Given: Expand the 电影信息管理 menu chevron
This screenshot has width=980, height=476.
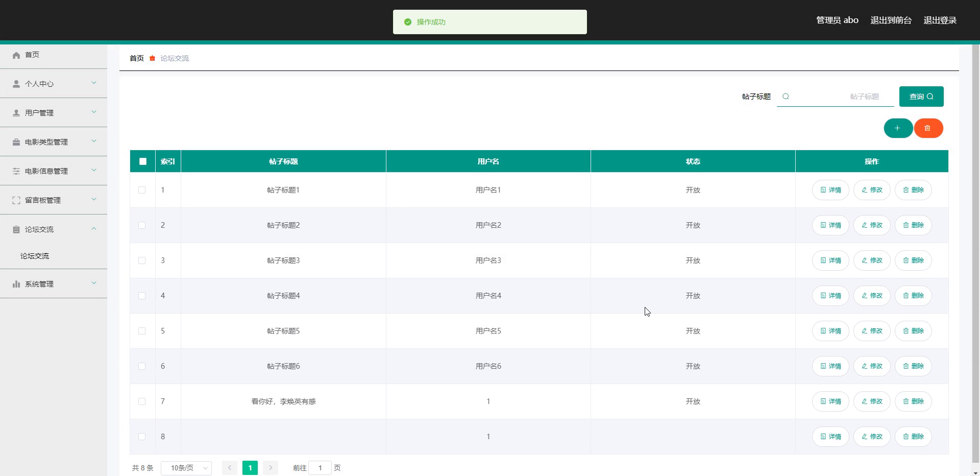Looking at the screenshot, I should pos(94,170).
